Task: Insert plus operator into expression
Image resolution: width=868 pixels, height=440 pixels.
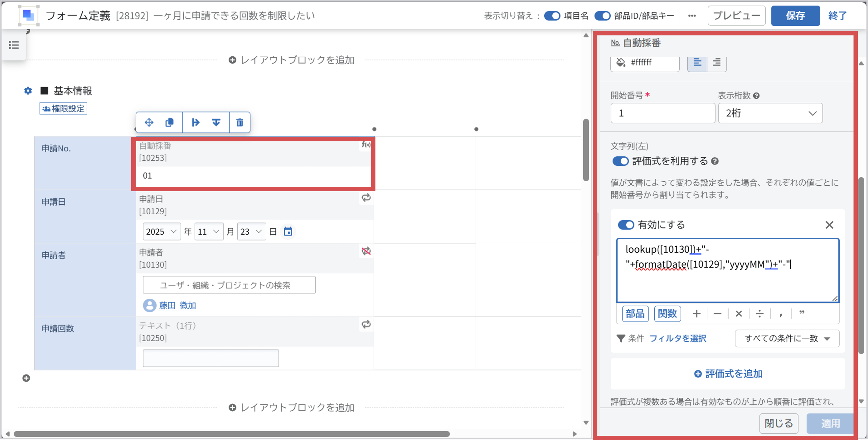Action: 697,314
